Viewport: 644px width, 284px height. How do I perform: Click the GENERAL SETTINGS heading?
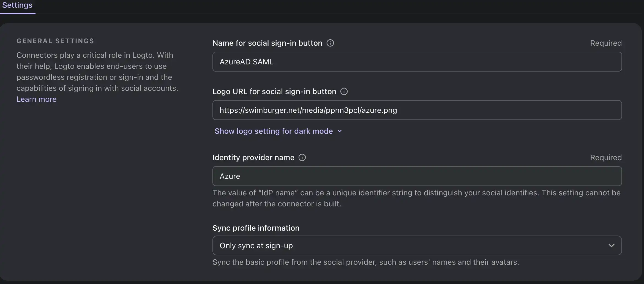pyautogui.click(x=55, y=41)
